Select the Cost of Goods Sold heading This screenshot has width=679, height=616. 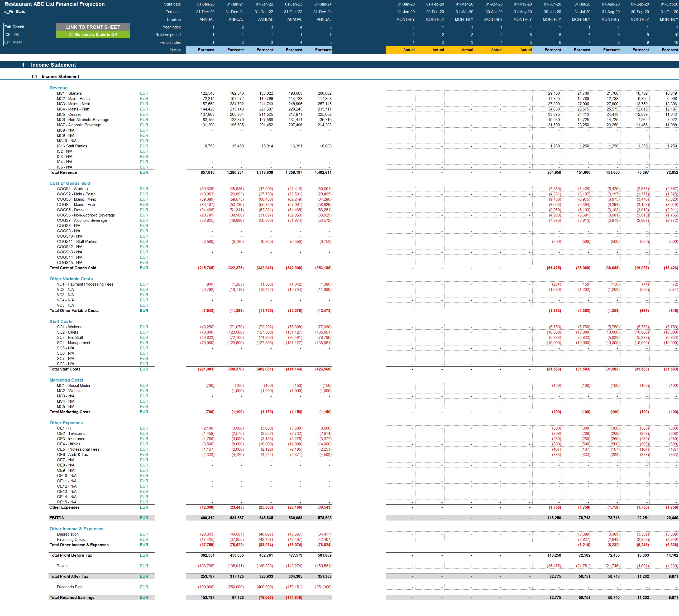tap(70, 184)
